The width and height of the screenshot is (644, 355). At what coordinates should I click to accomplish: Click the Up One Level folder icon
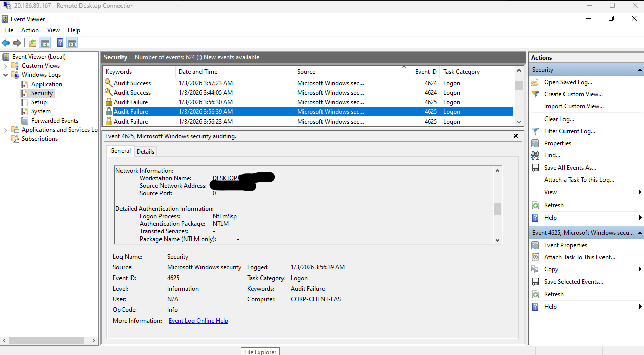point(33,43)
